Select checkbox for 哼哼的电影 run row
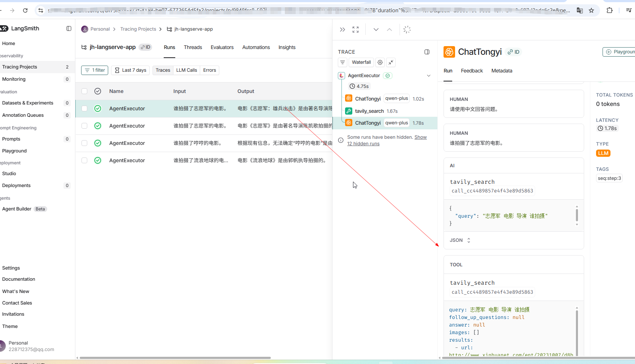The image size is (635, 364). click(x=84, y=143)
